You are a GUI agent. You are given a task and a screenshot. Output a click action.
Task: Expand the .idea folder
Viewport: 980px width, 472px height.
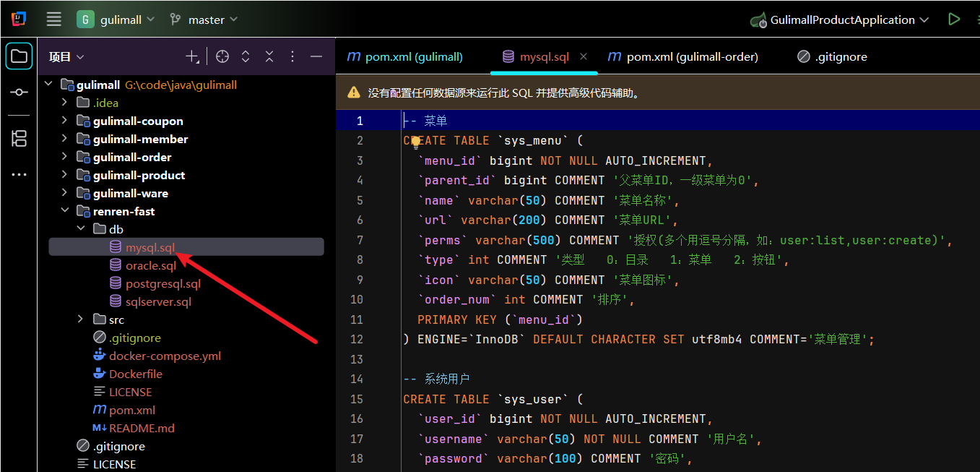[x=64, y=103]
